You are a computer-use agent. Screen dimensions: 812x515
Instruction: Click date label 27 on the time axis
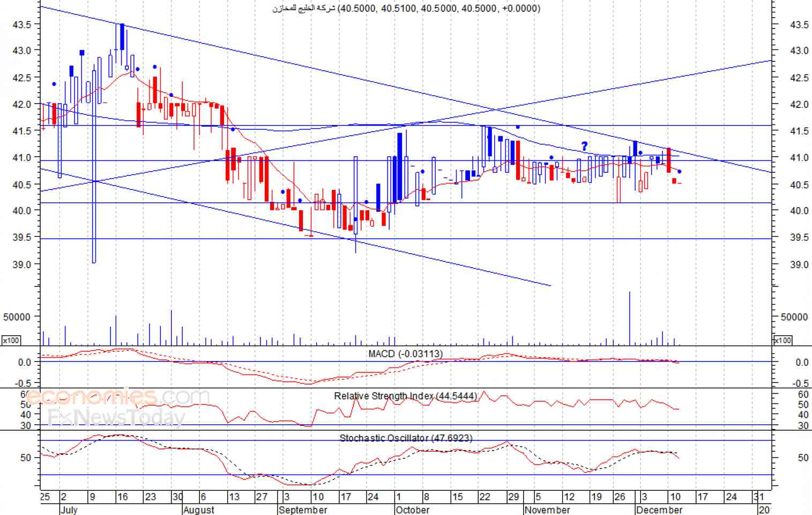(262, 497)
